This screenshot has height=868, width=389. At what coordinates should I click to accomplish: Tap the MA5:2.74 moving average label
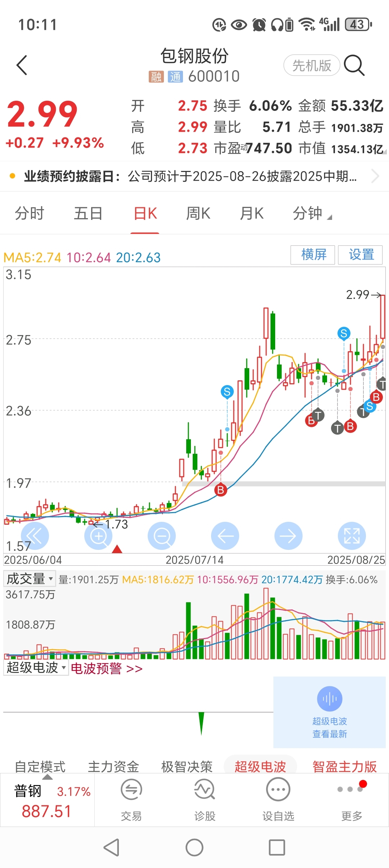point(32,258)
